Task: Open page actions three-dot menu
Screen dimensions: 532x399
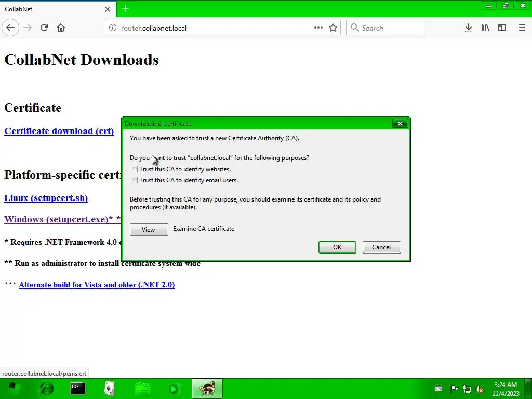Action: [318, 28]
